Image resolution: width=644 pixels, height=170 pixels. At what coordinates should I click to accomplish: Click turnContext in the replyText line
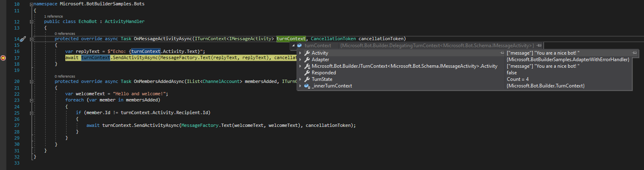146,51
